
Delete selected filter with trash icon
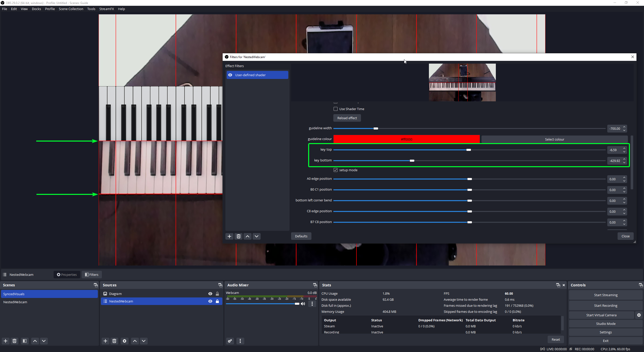click(238, 236)
